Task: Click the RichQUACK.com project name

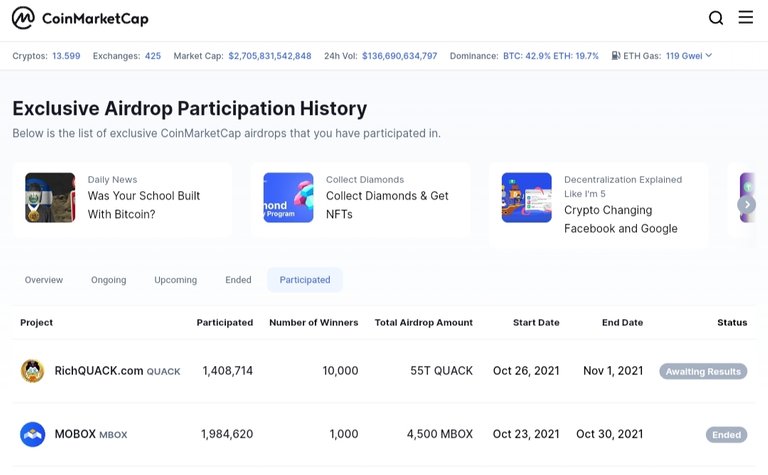Action: (99, 371)
